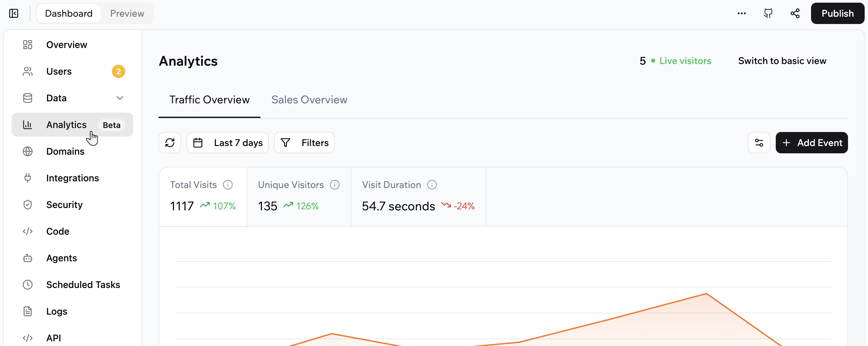
Task: Open the more options ellipsis menu
Action: coord(741,13)
